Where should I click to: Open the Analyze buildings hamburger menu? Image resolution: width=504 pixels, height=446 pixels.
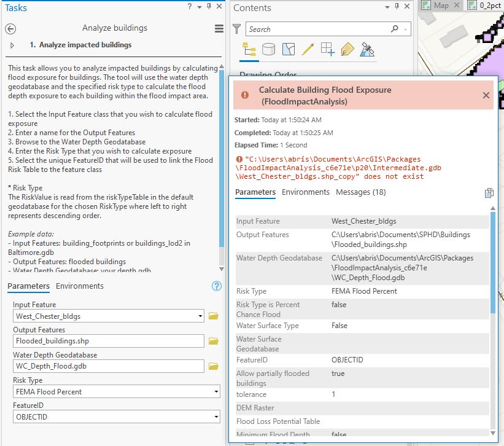coord(219,27)
